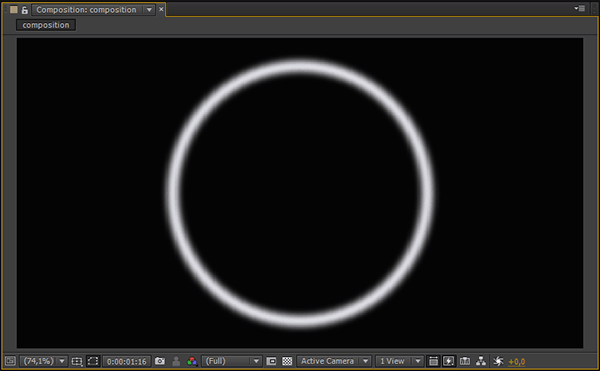Click the tan composition label color swatch
This screenshot has height=371, width=600.
[x=14, y=10]
